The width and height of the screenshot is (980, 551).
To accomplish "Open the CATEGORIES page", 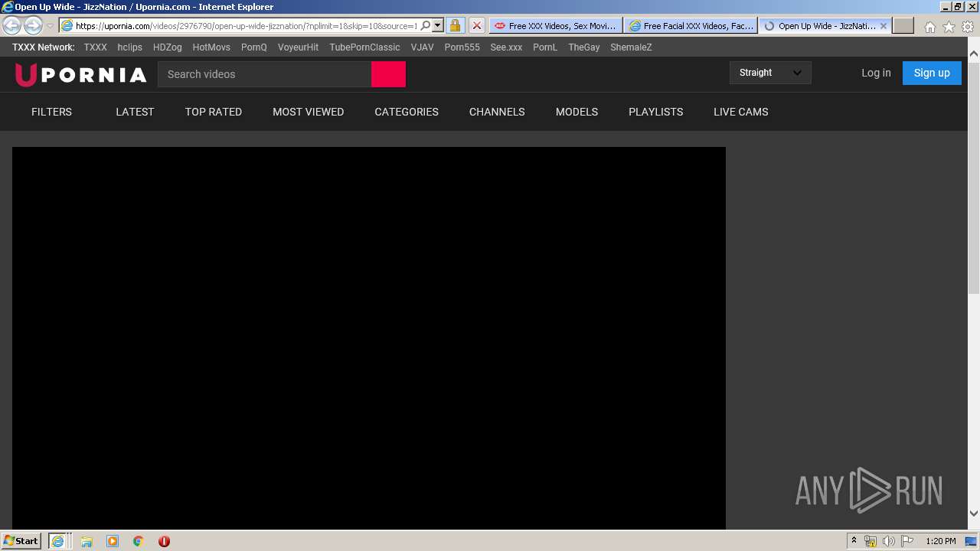I will 407,112.
